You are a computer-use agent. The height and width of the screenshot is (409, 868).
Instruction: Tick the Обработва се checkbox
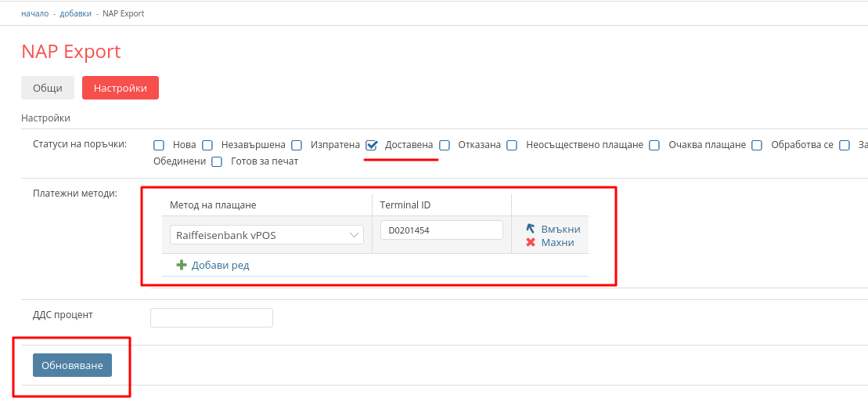pos(757,145)
